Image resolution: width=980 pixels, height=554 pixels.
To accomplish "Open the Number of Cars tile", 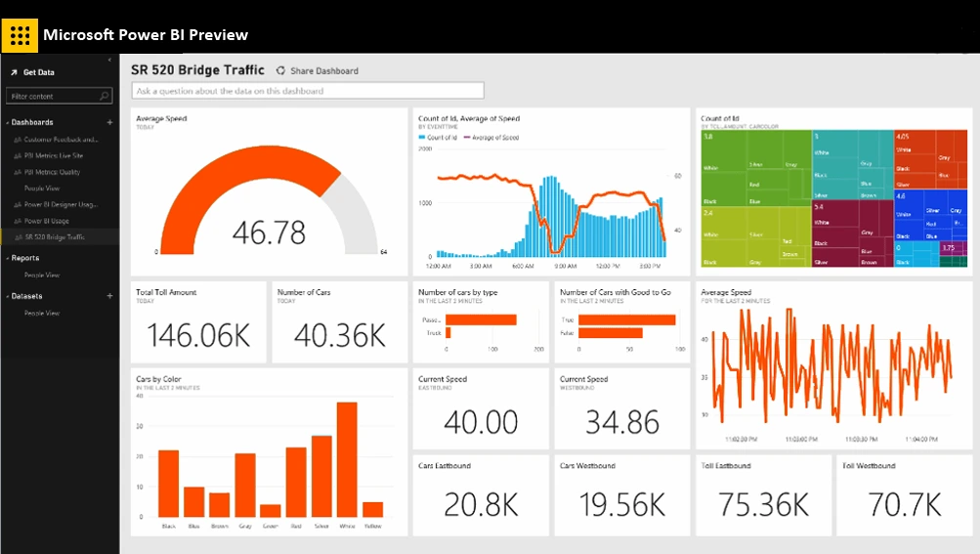I will point(339,322).
